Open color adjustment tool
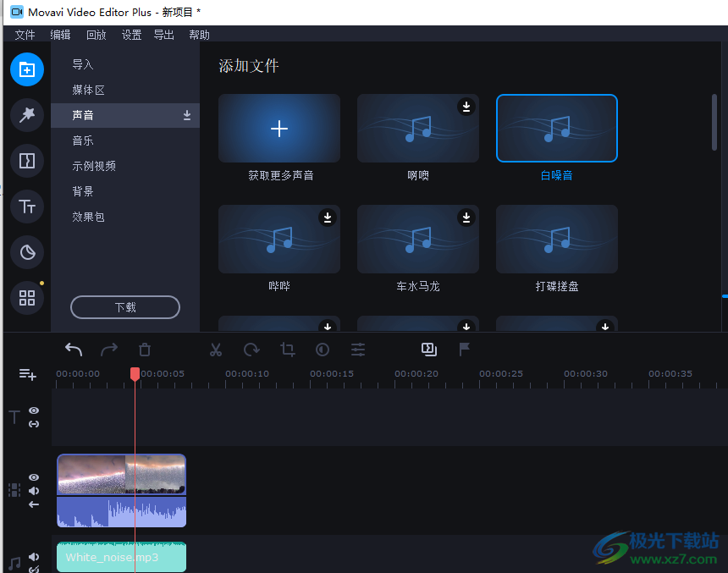 [x=323, y=350]
